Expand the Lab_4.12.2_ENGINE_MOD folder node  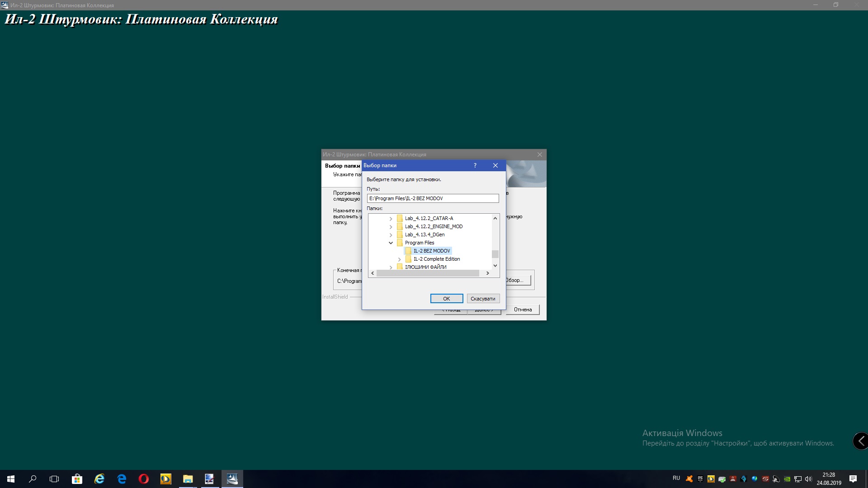(391, 227)
